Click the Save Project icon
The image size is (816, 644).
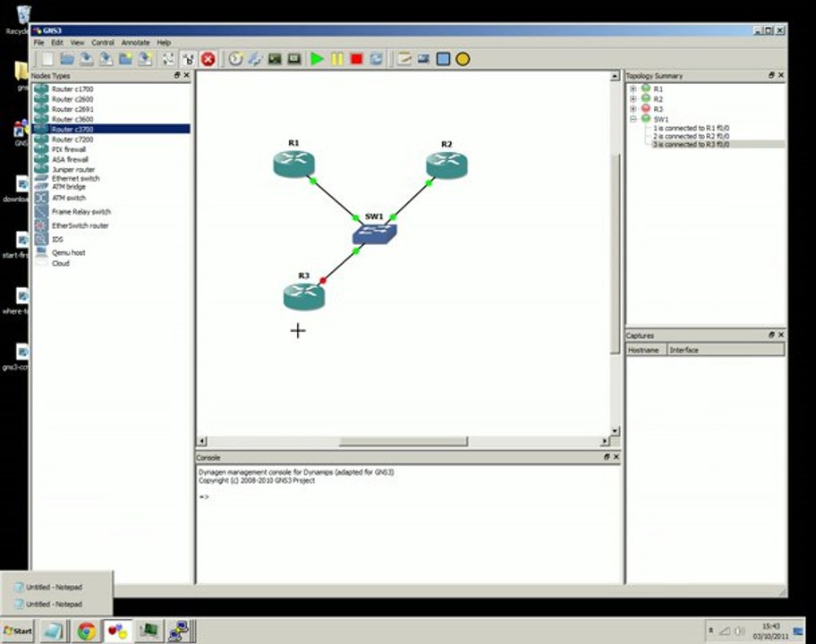coord(145,59)
